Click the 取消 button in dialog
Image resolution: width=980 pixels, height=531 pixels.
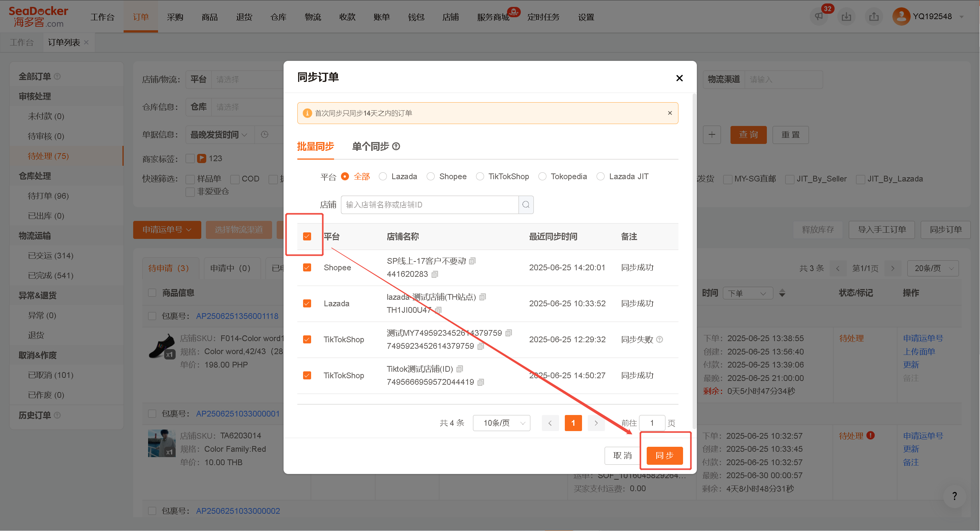pos(622,456)
